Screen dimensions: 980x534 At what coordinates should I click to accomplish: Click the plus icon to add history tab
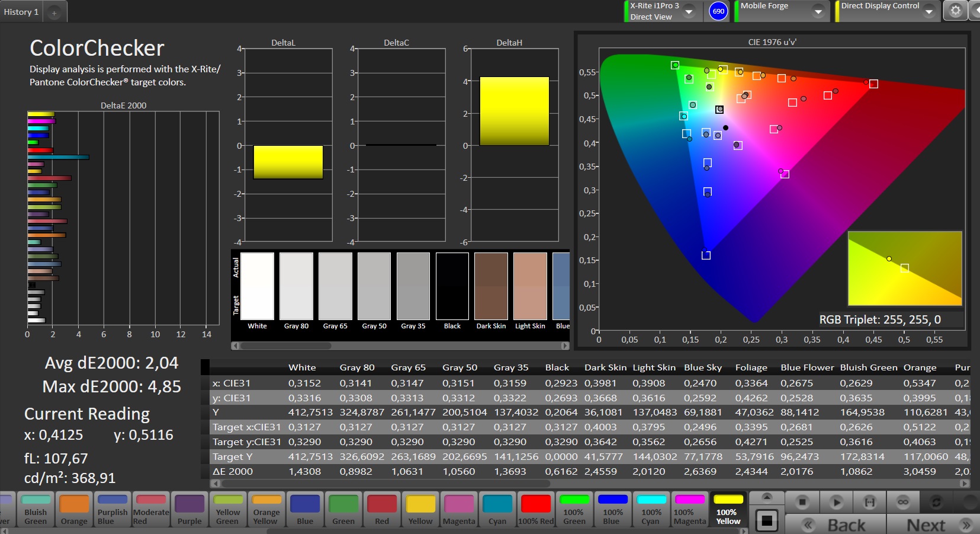pyautogui.click(x=54, y=12)
